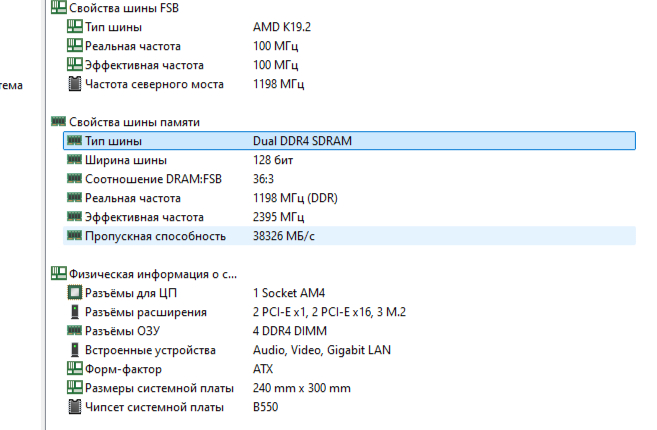
Task: Click the icon beside Соотношение DRAM:FSB
Action: (74, 179)
